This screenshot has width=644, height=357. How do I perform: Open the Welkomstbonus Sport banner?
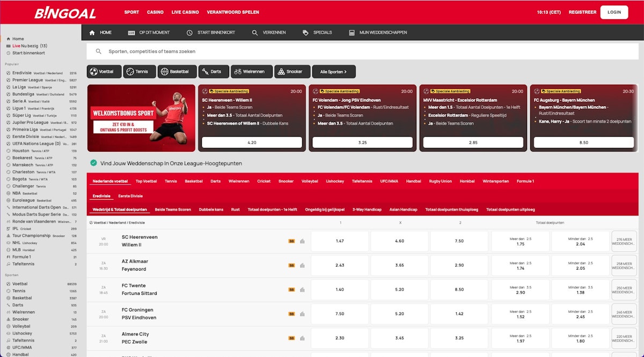tap(141, 118)
